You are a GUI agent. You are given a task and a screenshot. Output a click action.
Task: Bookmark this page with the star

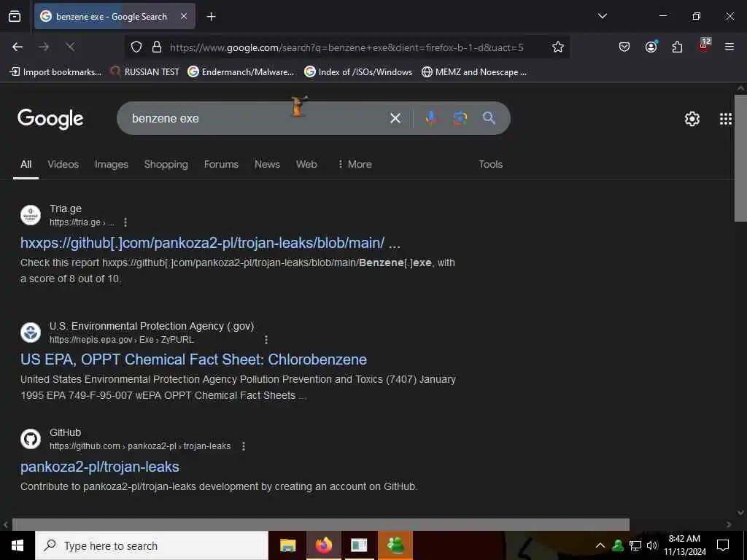coord(558,47)
